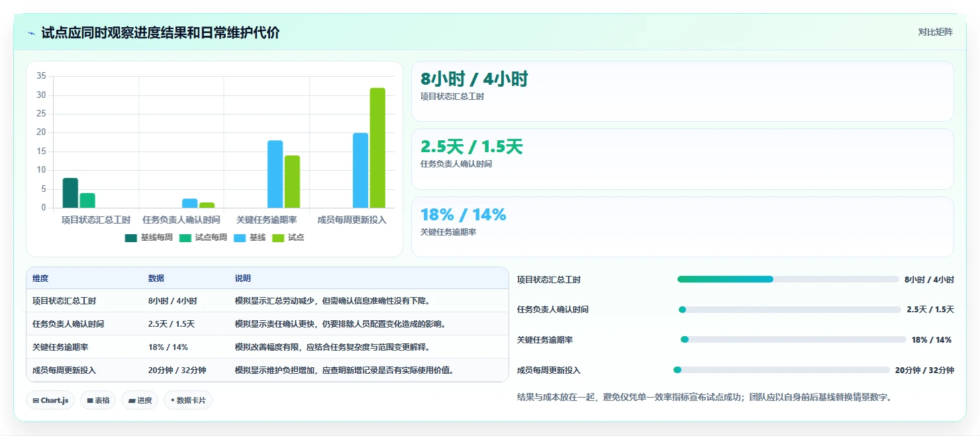Click the table cell 8小时 / 4小时
980x436 pixels.
pos(173,301)
